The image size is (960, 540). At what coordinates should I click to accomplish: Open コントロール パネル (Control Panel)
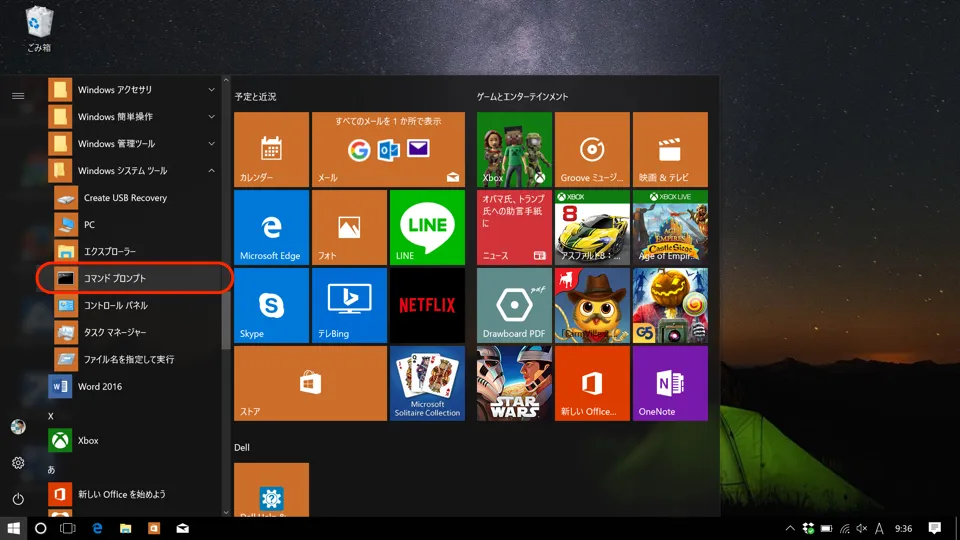coord(135,305)
